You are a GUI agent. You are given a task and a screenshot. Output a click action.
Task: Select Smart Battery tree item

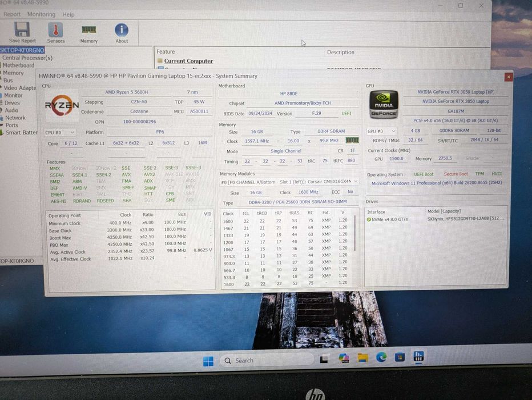click(x=21, y=133)
